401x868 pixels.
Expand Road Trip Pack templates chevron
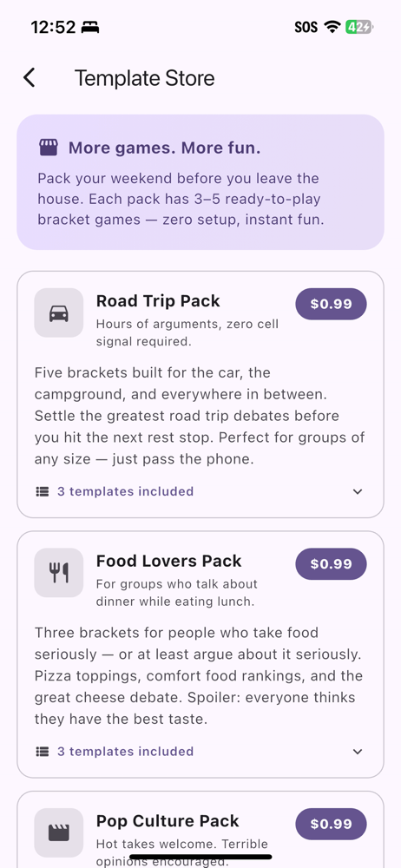click(x=358, y=491)
